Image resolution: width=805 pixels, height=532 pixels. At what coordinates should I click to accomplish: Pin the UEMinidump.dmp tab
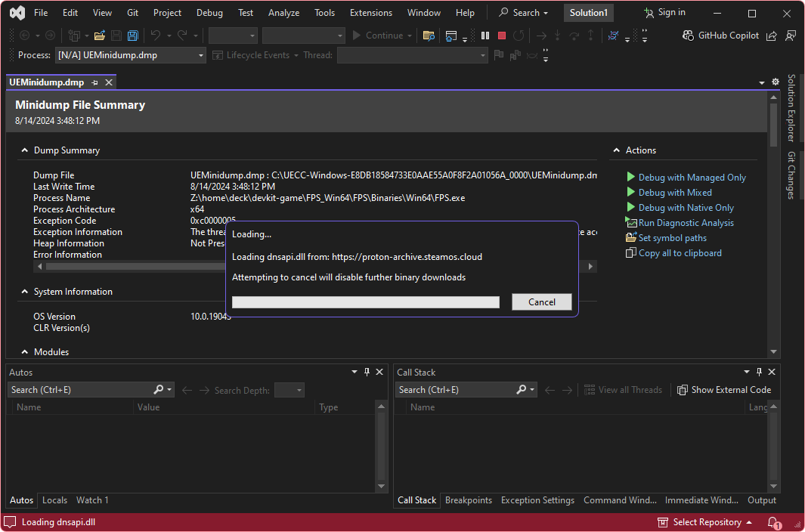pos(95,82)
